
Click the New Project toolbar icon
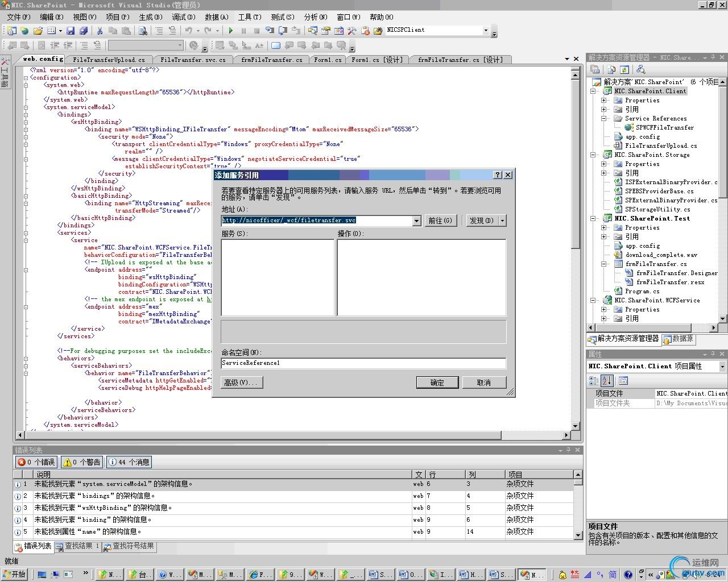[x=11, y=30]
